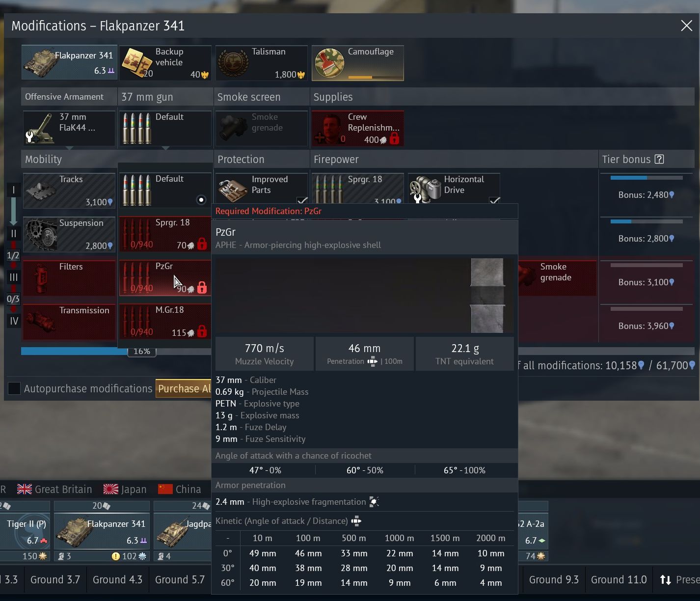Select the Suspension modification
The image size is (700, 601).
(x=69, y=234)
